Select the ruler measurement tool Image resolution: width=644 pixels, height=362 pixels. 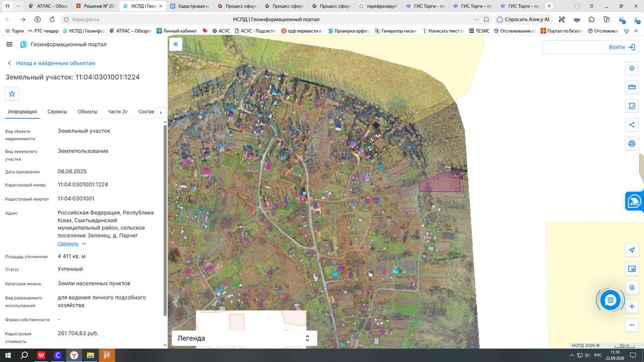pos(632,87)
